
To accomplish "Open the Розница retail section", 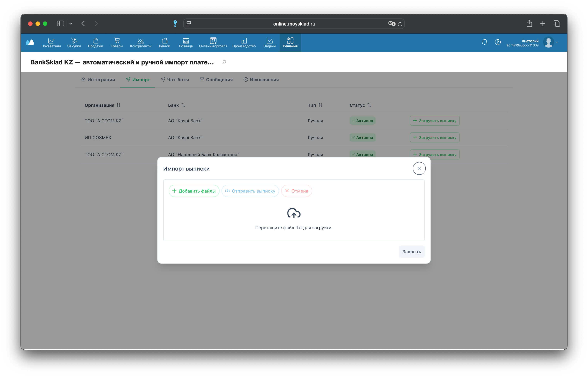I will (186, 43).
